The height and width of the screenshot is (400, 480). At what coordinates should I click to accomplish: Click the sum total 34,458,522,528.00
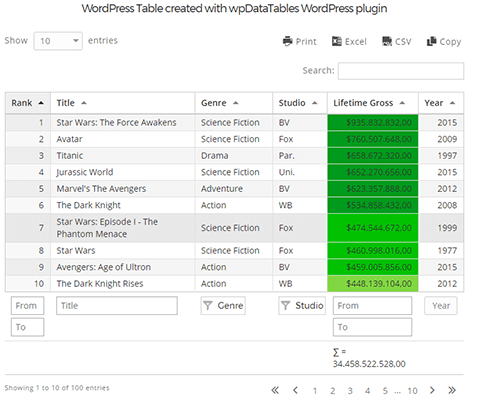click(369, 364)
